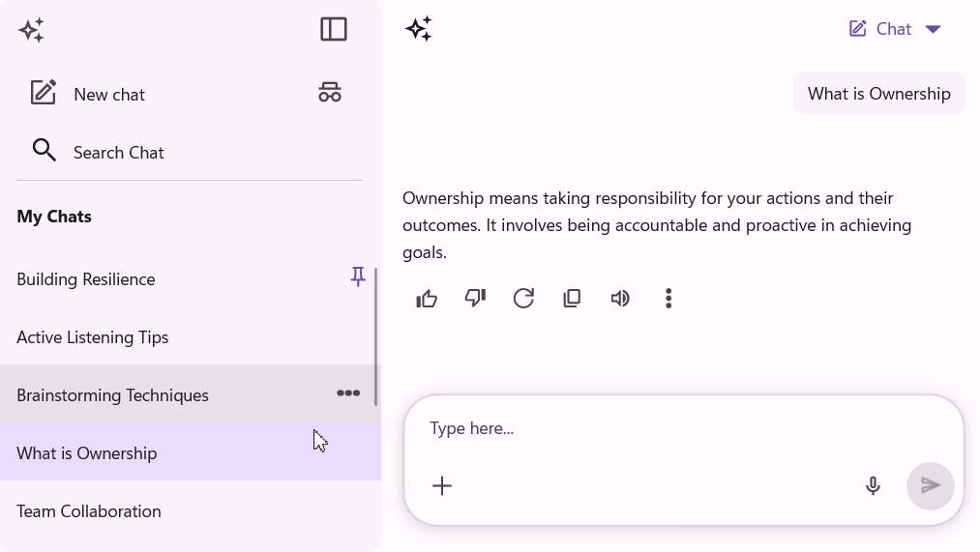Open options for Brainstorming Techniques chat
The image size is (980, 552).
348,393
